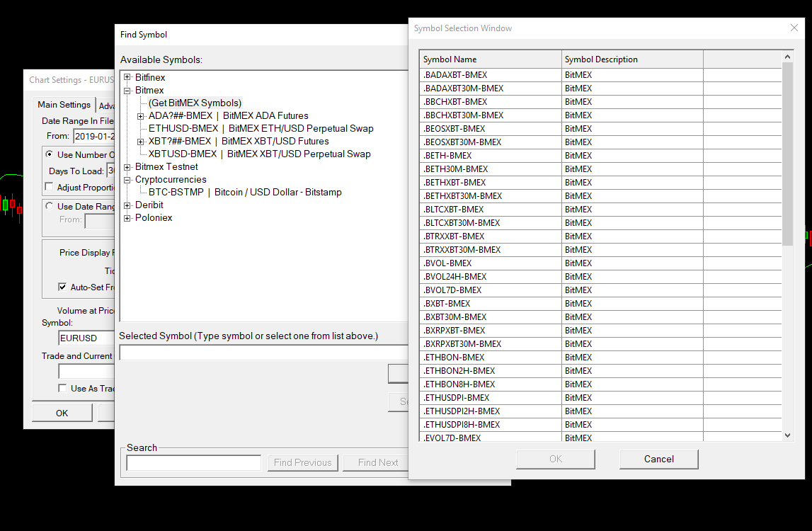The width and height of the screenshot is (812, 531).
Task: Expand the XBT?##-BMEX futures node
Action: coord(140,142)
